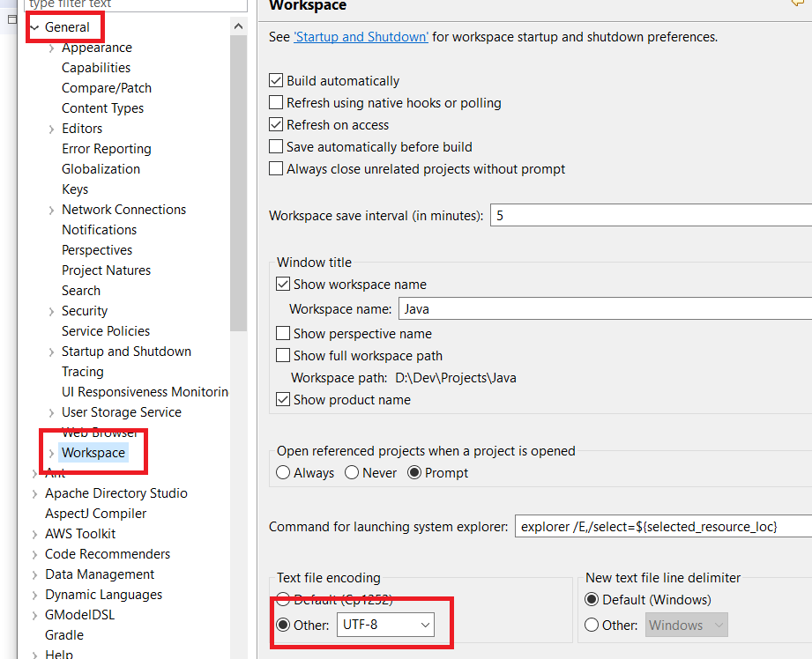812x659 pixels.
Task: Expand the Network Connections node
Action: [52, 210]
